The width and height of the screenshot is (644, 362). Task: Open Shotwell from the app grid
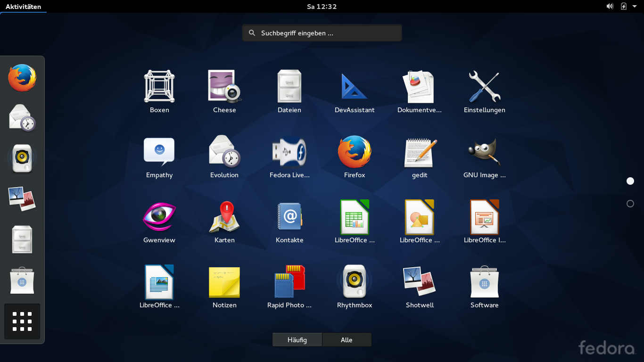(x=420, y=282)
